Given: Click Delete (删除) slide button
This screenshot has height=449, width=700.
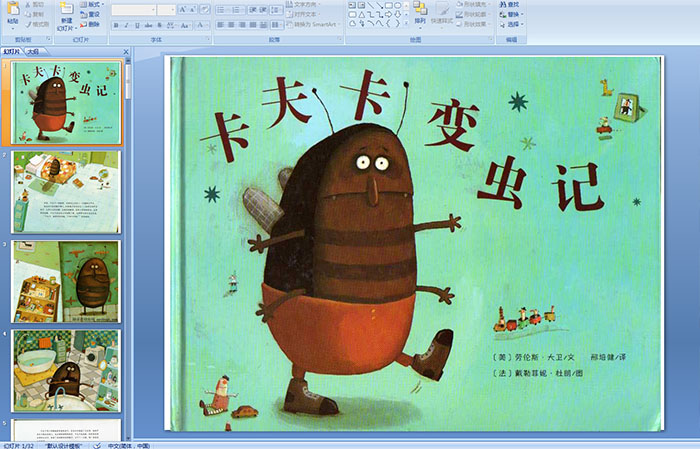Looking at the screenshot, I should tap(90, 24).
